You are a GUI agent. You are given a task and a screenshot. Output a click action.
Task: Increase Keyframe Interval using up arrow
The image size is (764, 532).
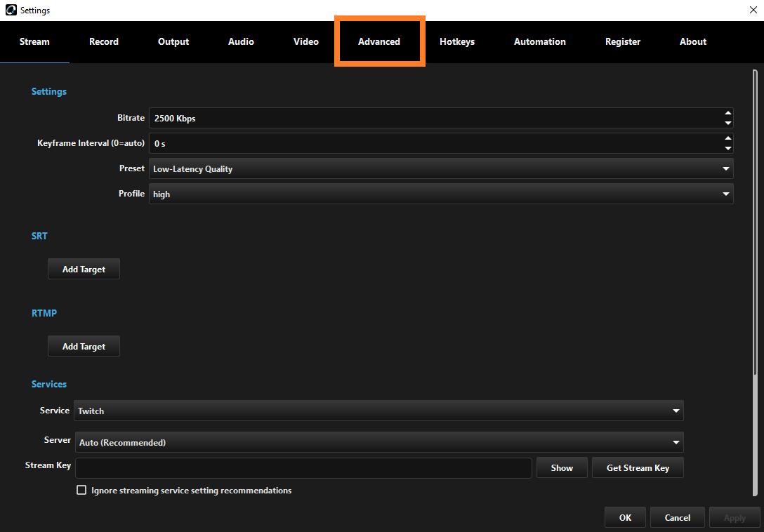pyautogui.click(x=727, y=138)
